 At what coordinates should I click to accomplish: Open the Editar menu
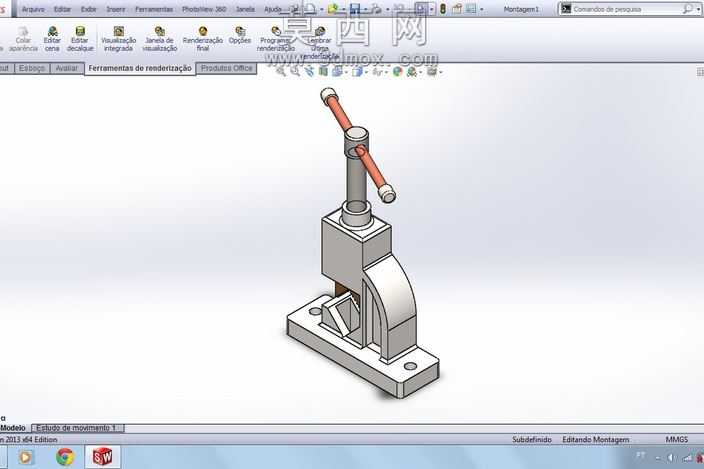click(62, 9)
